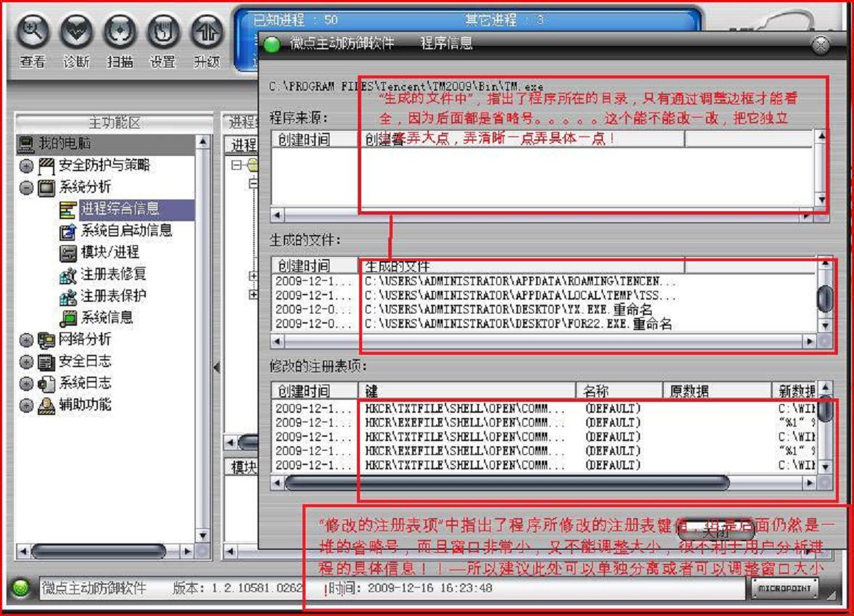Image resolution: width=854 pixels, height=616 pixels.
Task: Click 程序来源 list scroll up arrow
Action: coord(822,136)
